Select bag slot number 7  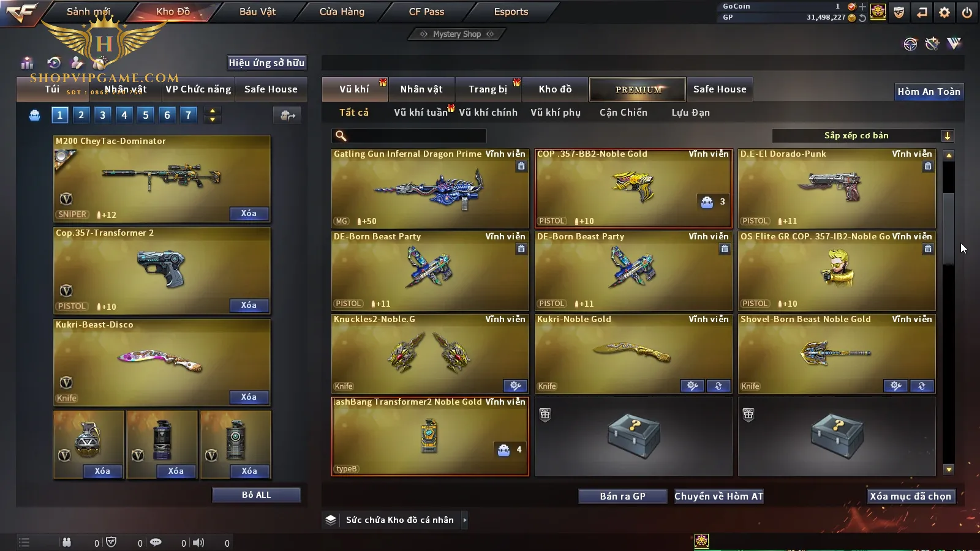point(188,114)
